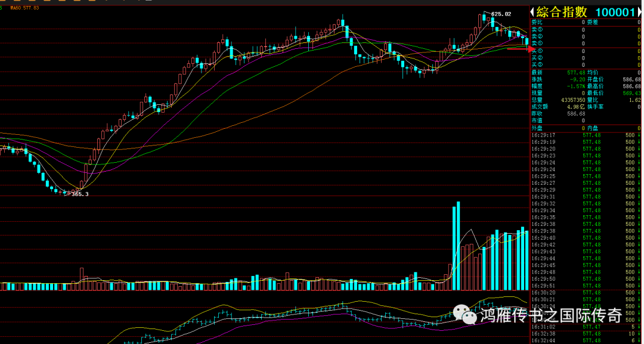This screenshot has height=344, width=644.
Task: Select the 16:29:42 tick row
Action: click(586, 244)
